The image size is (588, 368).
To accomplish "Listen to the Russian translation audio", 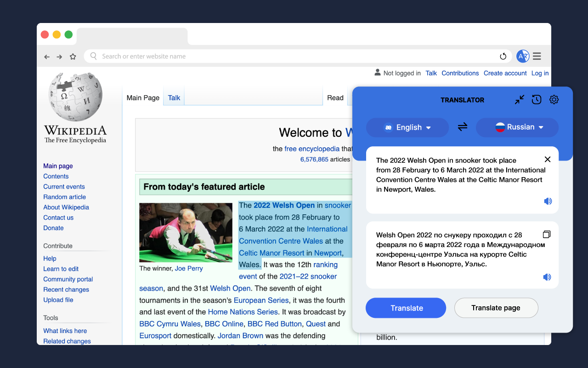I will pos(547,277).
